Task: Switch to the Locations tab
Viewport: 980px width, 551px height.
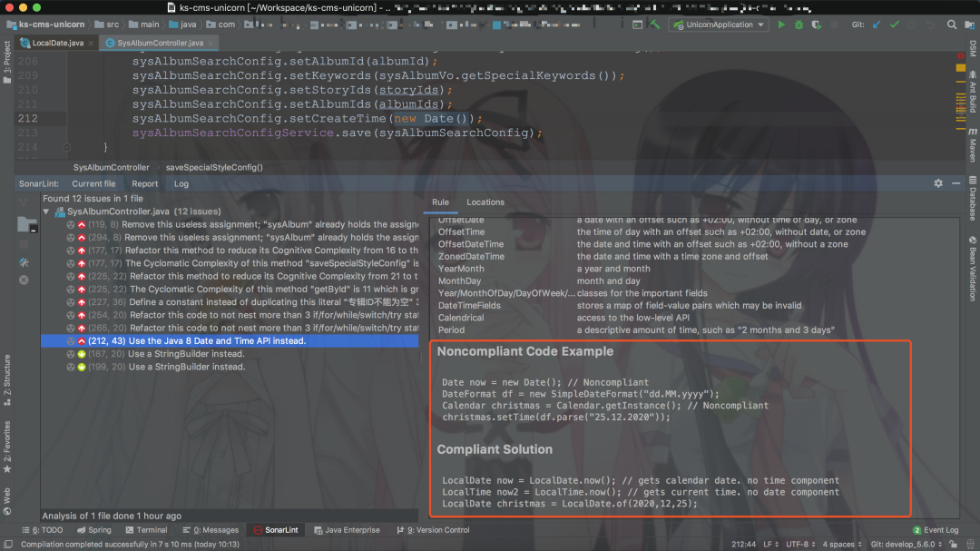Action: (485, 202)
